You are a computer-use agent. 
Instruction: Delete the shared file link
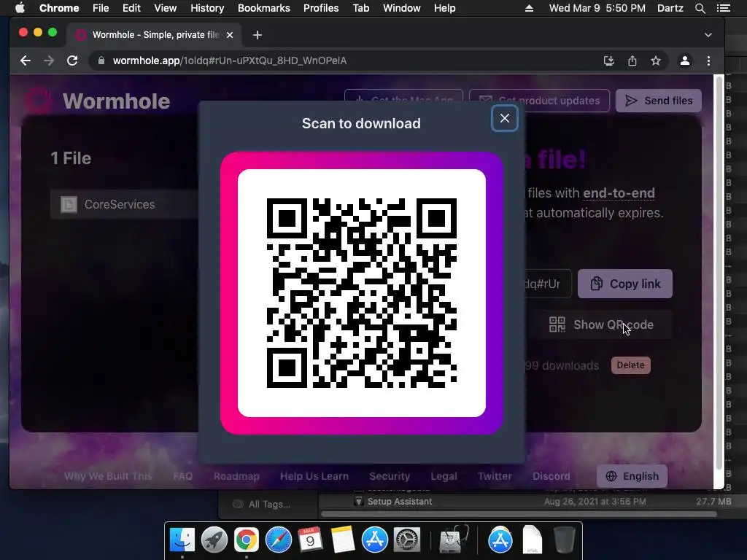pos(631,365)
